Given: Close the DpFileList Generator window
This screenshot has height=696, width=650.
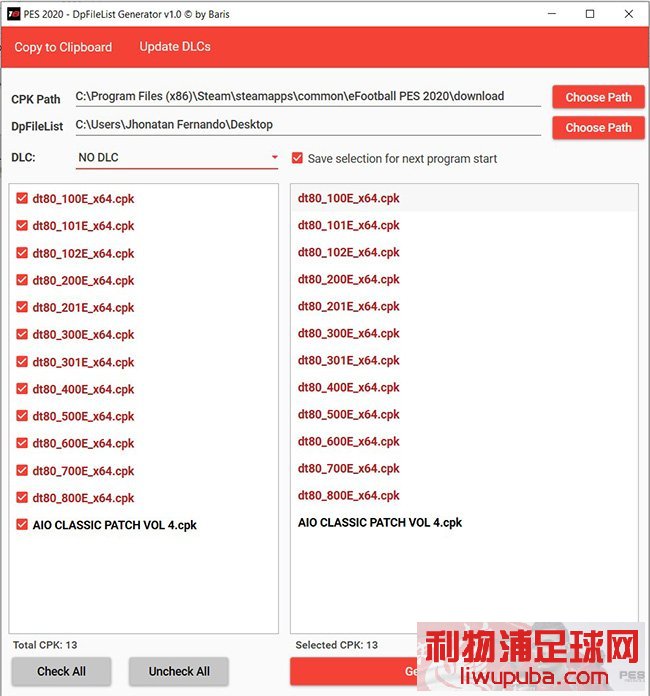Looking at the screenshot, I should [x=629, y=14].
